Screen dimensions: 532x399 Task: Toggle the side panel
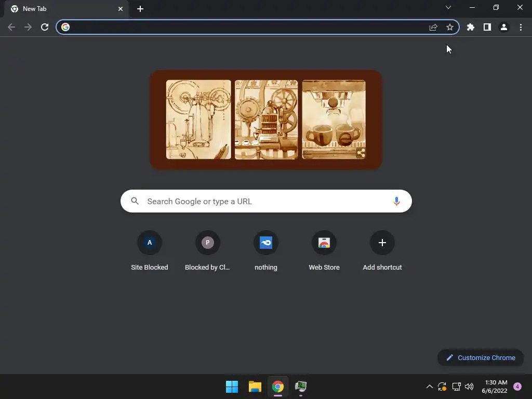click(487, 27)
